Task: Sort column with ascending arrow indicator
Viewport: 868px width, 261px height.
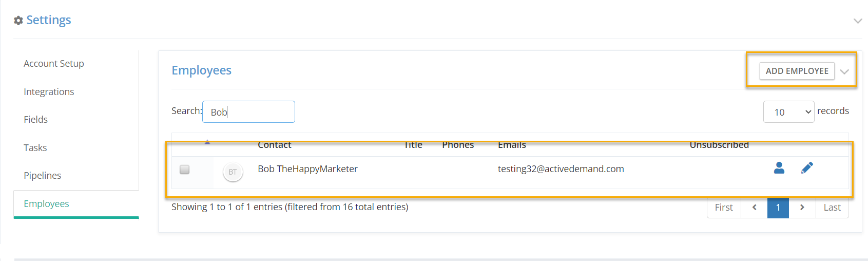Action: tap(207, 142)
